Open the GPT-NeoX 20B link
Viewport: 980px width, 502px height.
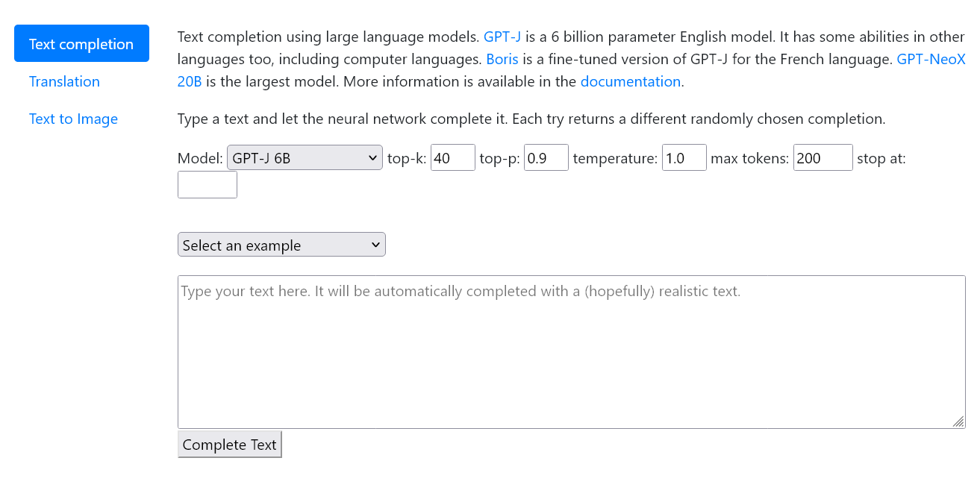click(x=931, y=59)
